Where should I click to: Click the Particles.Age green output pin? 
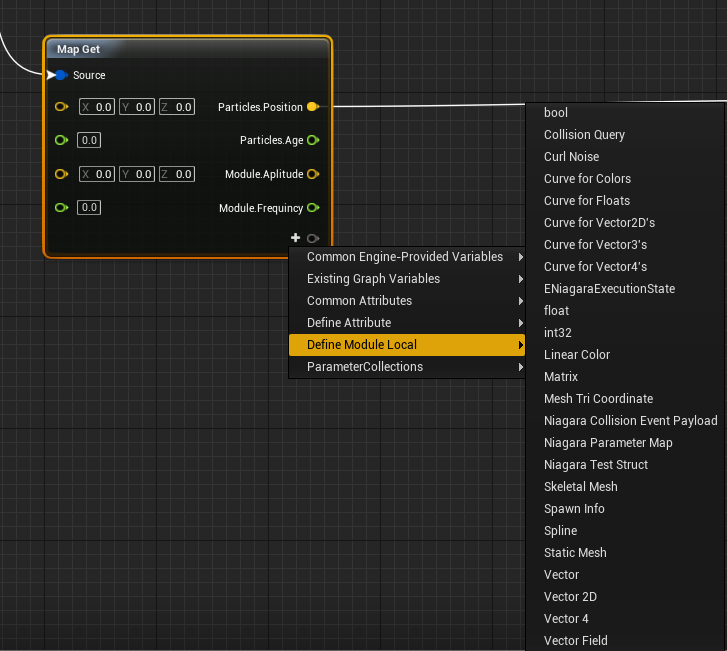(x=313, y=140)
